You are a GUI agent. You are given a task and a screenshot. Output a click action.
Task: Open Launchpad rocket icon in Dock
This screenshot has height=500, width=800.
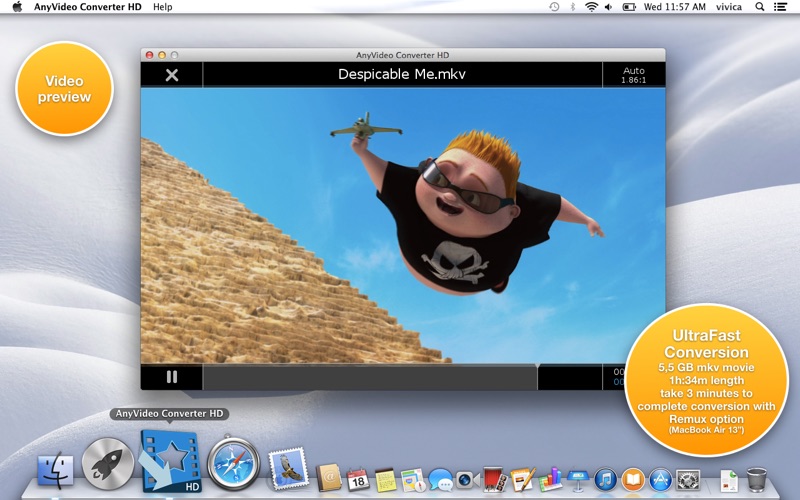tap(108, 464)
